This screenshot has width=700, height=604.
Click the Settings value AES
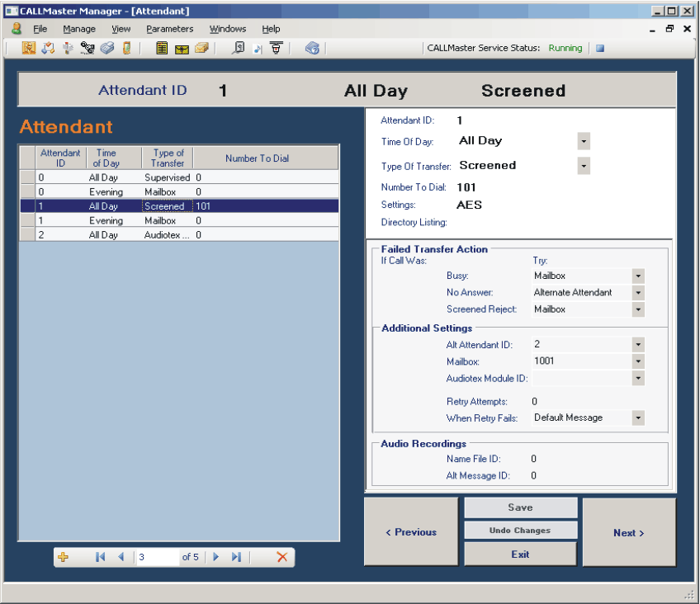469,205
